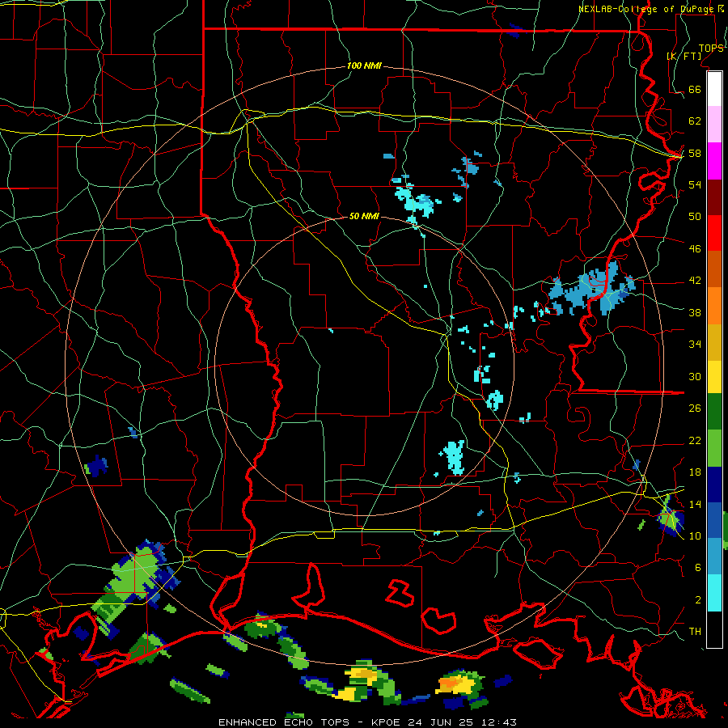Viewport: 728px width, 728px height.
Task: Click the legend value '10'
Action: point(695,536)
